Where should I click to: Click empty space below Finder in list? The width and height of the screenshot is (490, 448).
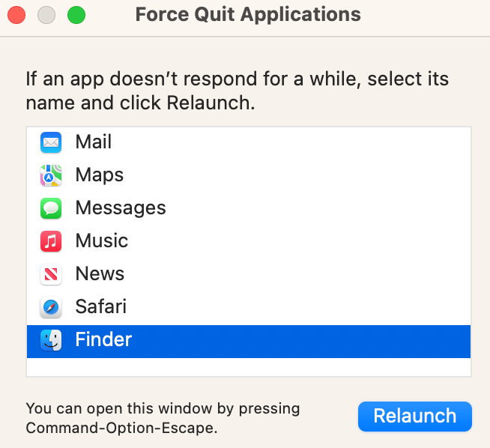[x=249, y=367]
